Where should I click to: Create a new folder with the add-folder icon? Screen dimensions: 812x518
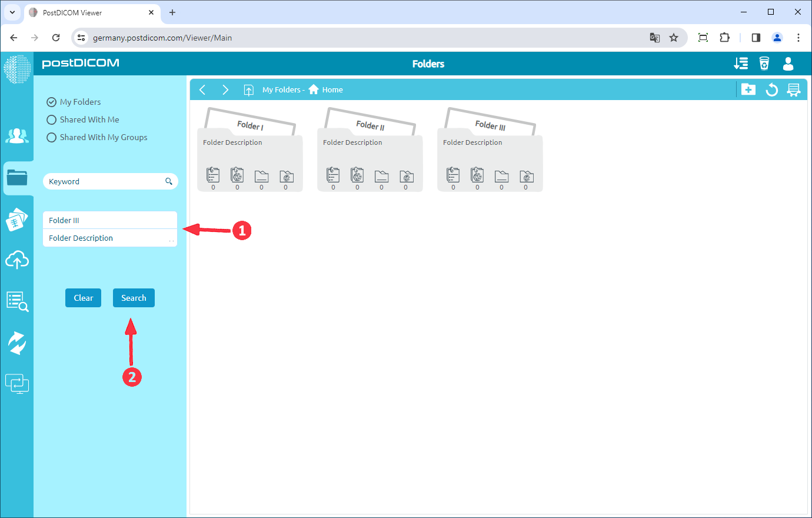748,89
